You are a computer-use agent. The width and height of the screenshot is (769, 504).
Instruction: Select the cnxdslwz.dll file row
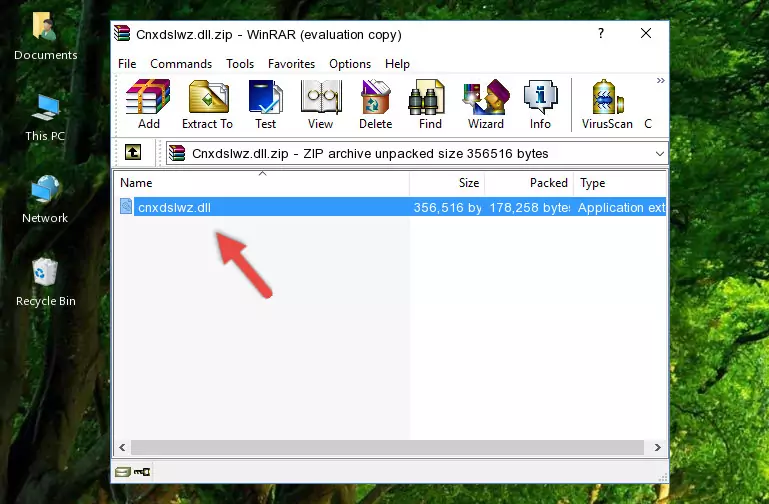click(391, 207)
